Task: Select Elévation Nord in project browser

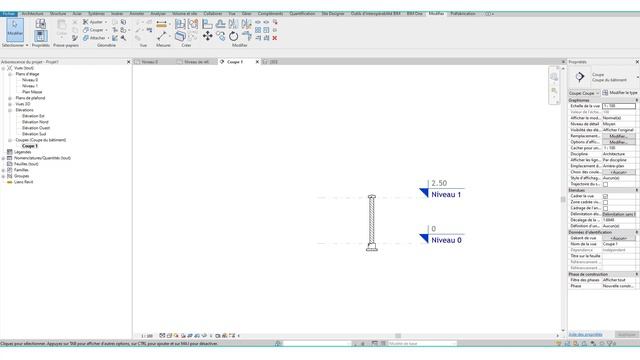Action: tap(35, 122)
